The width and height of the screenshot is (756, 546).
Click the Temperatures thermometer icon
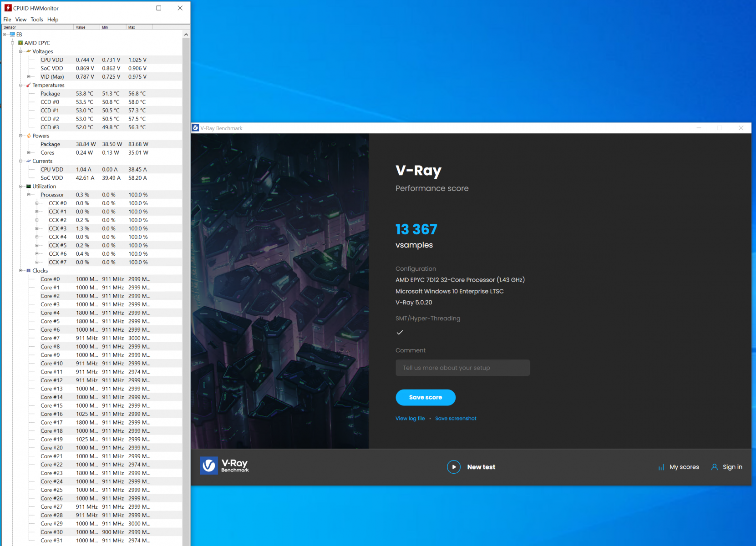coord(29,85)
